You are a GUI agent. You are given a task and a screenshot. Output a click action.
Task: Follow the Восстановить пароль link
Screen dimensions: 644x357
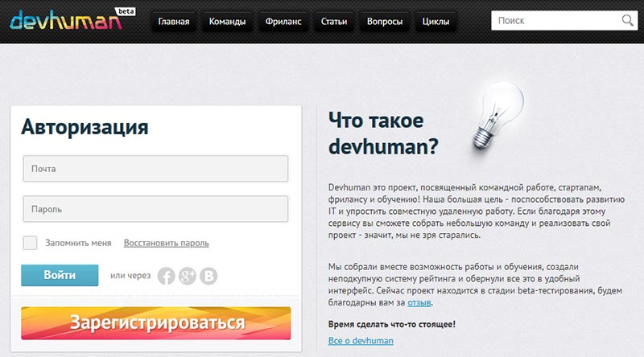167,243
